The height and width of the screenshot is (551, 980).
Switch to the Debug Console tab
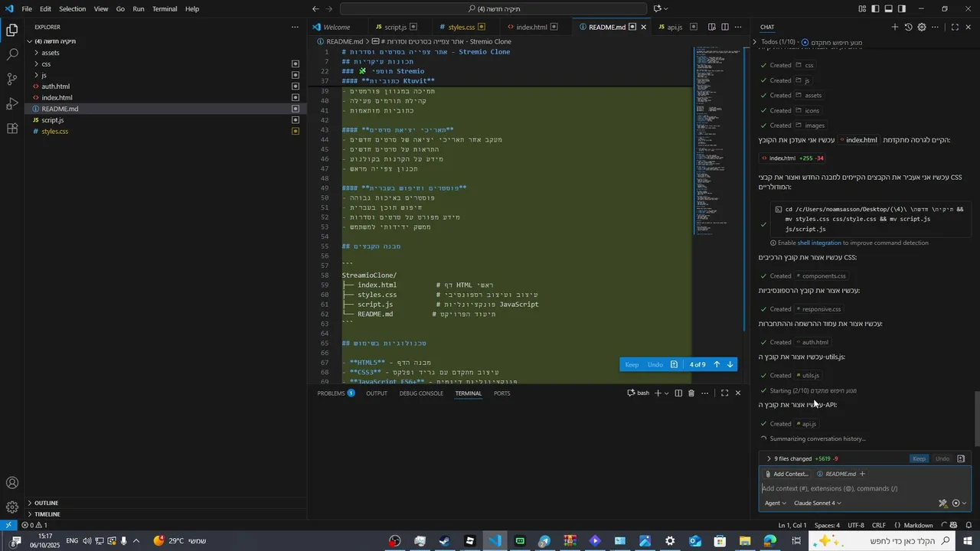pos(421,393)
